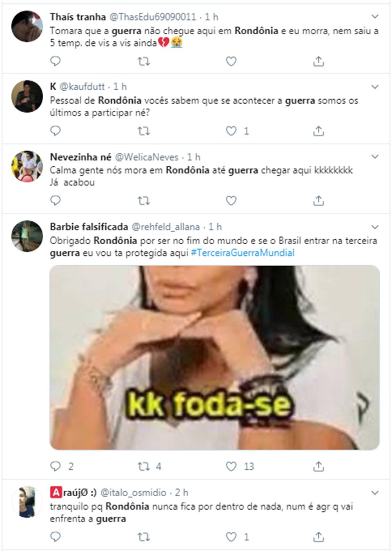
Task: Open chevron menu on Barbie falsificada's tweet
Action: pos(375,227)
